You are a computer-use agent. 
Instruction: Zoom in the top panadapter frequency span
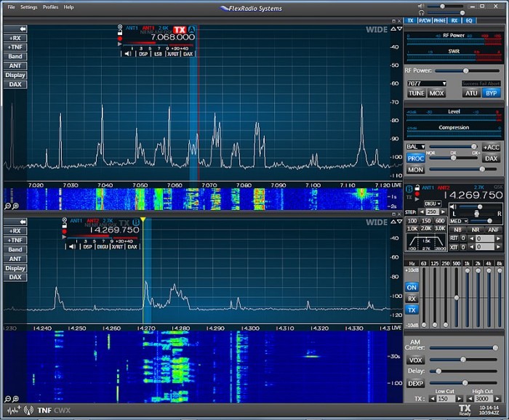coord(15,206)
